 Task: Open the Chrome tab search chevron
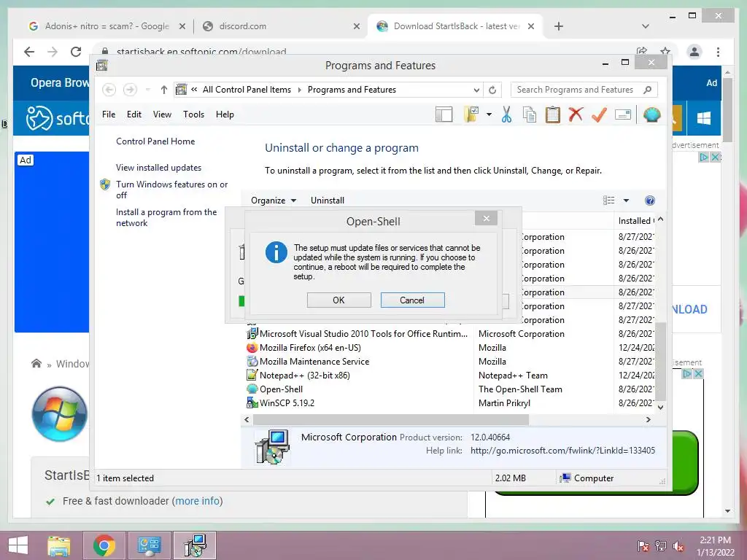[x=646, y=26]
